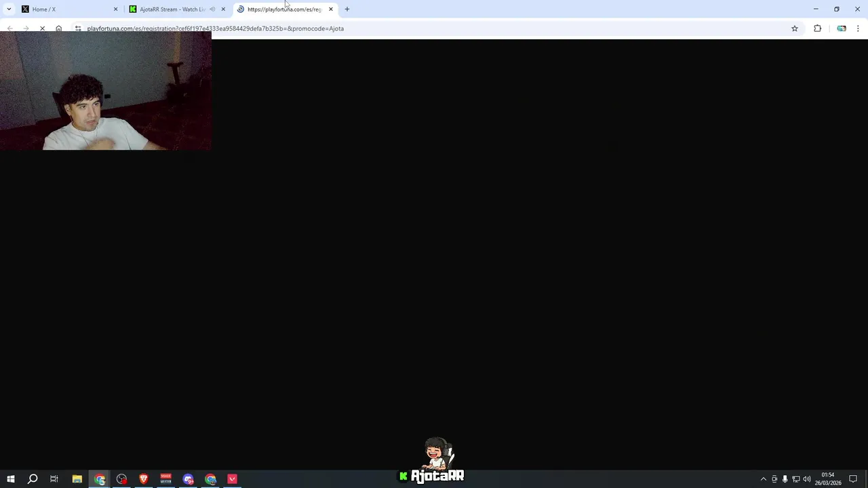The width and height of the screenshot is (868, 488).
Task: Open the browser profile avatar
Action: pos(842,28)
